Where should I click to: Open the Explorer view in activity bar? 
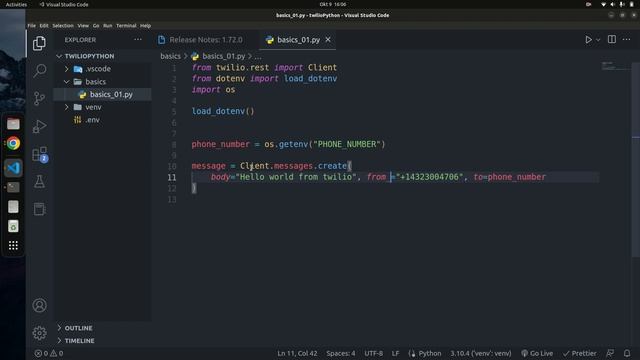39,43
